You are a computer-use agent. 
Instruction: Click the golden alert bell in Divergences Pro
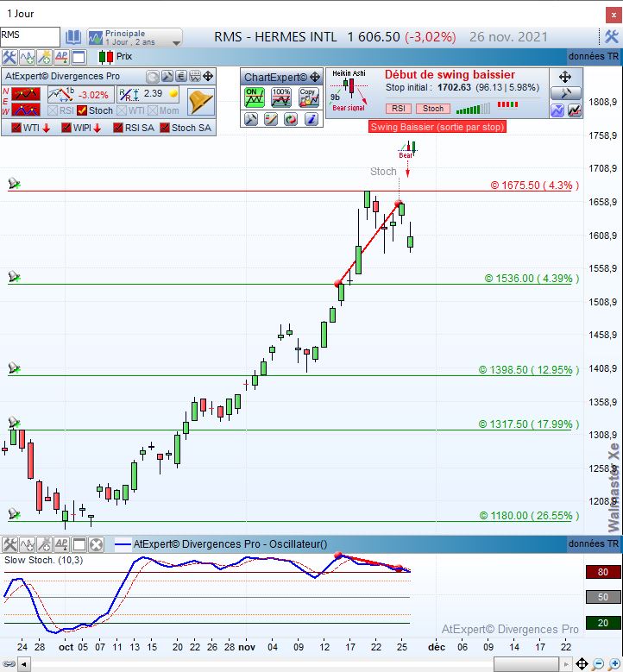coord(201,103)
